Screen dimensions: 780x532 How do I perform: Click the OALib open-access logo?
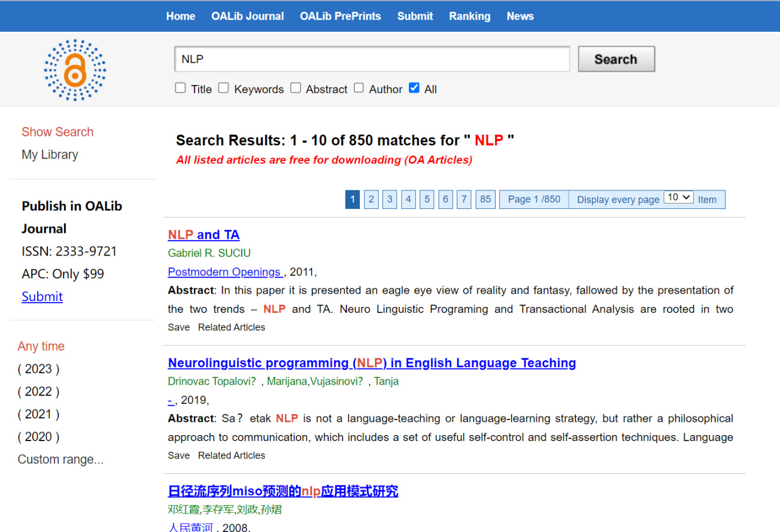[75, 70]
